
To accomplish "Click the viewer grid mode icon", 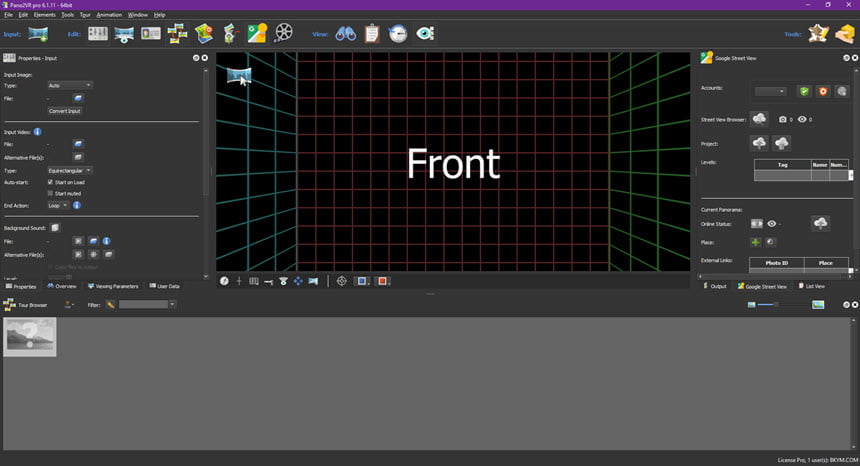I will click(x=253, y=281).
